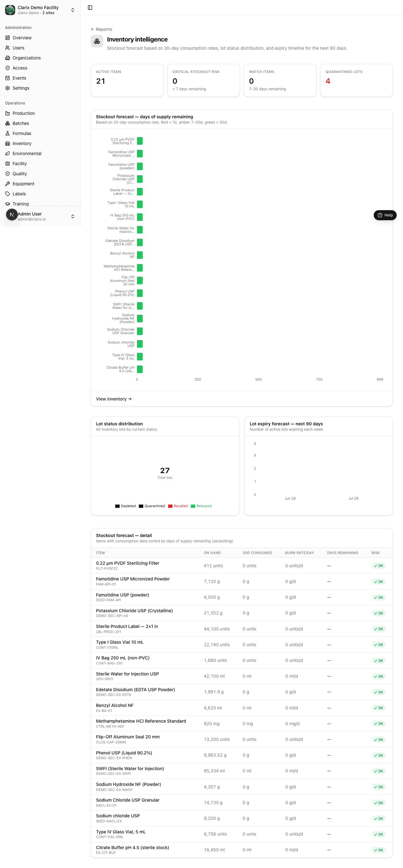This screenshot has width=403, height=868.
Task: Open the Admin User account menu chevron
Action: [x=72, y=216]
